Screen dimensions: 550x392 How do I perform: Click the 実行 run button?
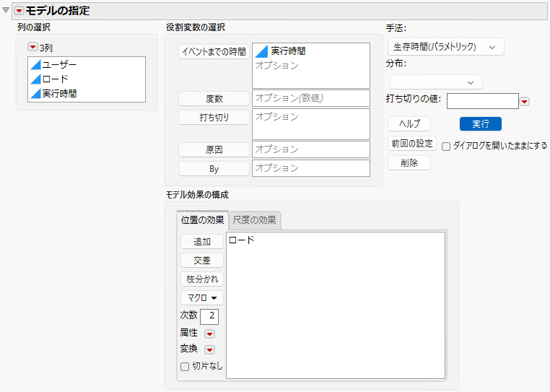pos(481,123)
